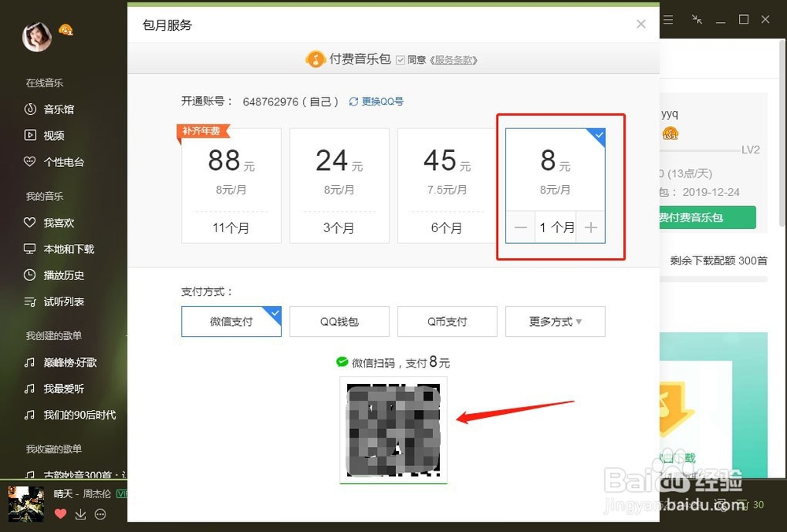Open more options for current song
The height and width of the screenshot is (532, 787).
click(101, 514)
